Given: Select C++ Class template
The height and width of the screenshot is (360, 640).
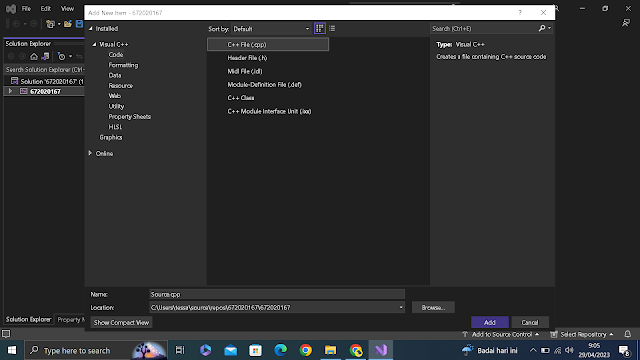Looking at the screenshot, I should click(268, 98).
